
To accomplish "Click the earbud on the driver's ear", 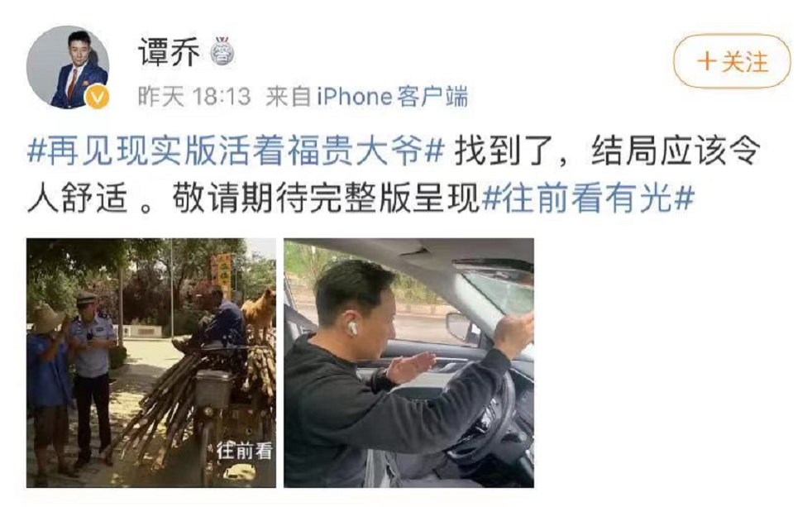I will (x=352, y=328).
